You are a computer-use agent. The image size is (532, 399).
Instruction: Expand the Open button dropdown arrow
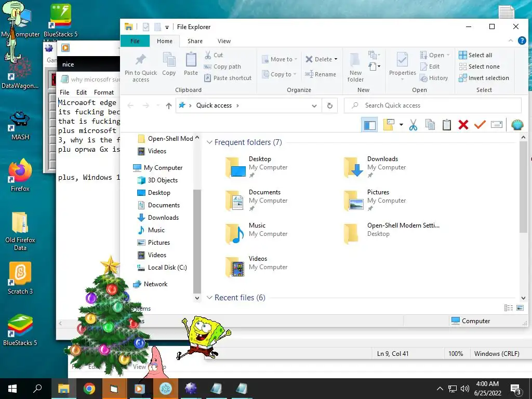point(448,55)
